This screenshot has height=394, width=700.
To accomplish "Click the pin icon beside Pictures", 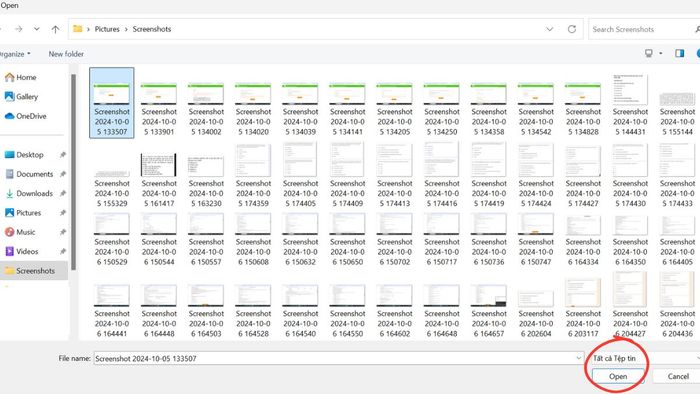I will coord(63,213).
